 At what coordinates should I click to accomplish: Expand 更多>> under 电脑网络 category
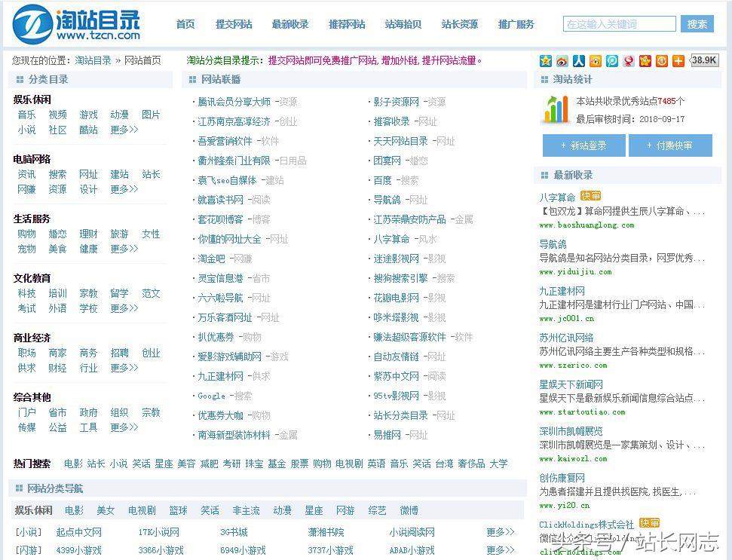click(124, 189)
